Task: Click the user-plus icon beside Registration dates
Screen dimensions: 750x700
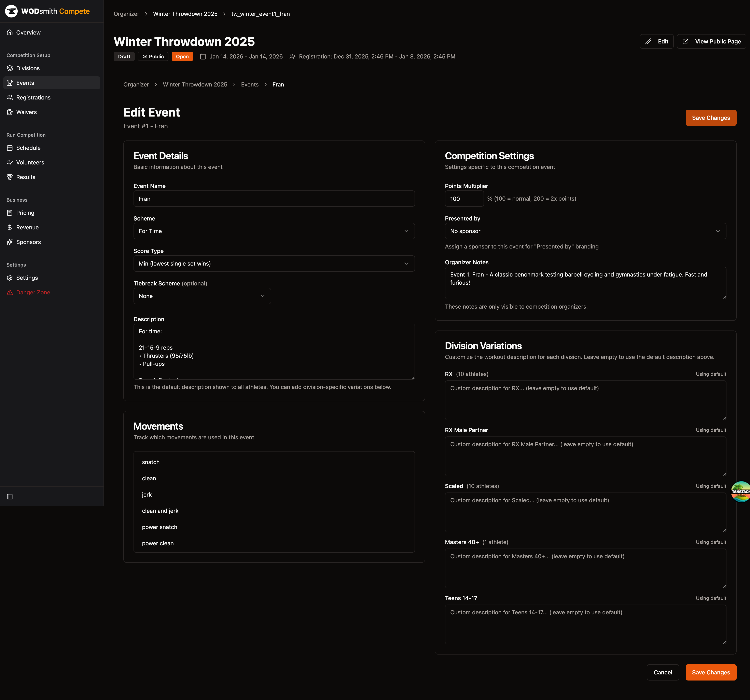Action: pos(292,57)
